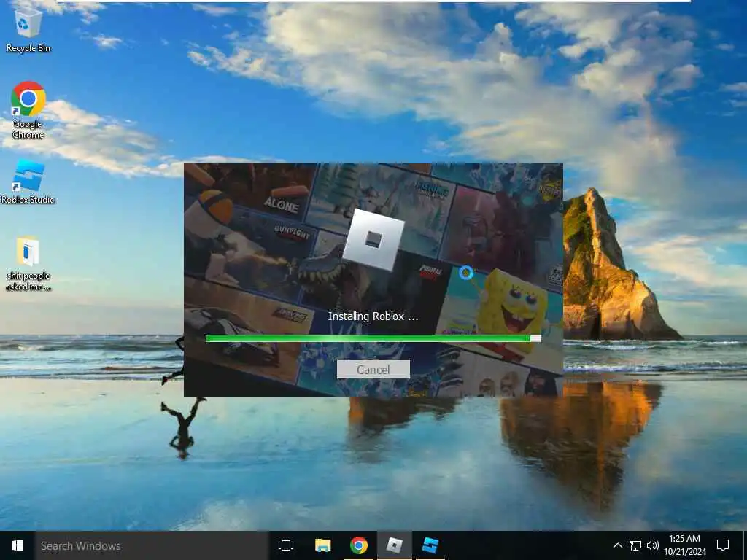747x560 pixels.
Task: Open File Explorer from taskbar
Action: 322,545
